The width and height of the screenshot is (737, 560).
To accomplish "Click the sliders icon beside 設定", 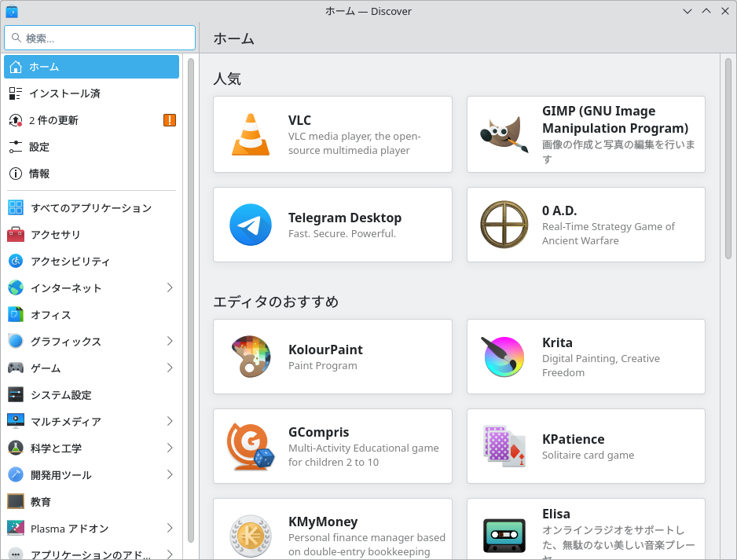I will click(x=16, y=147).
